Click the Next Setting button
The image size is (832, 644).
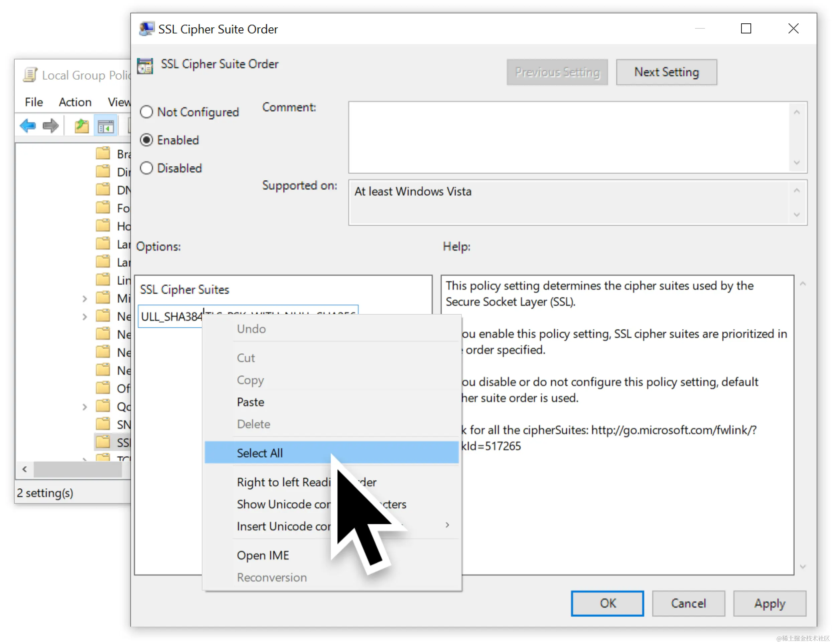(666, 72)
